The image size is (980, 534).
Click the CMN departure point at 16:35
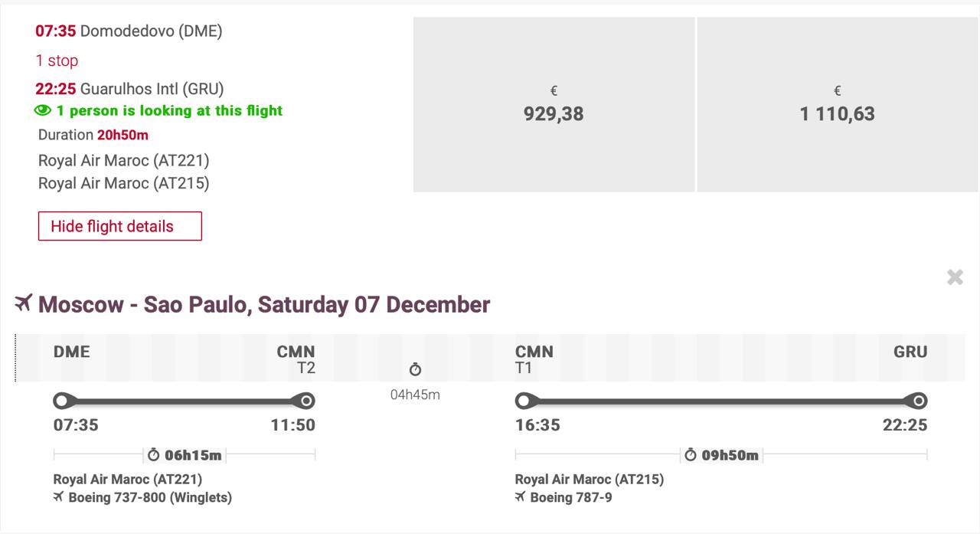point(524,401)
